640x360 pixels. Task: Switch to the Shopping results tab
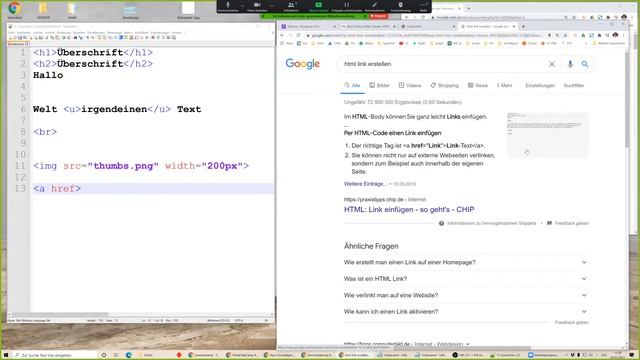pyautogui.click(x=444, y=85)
